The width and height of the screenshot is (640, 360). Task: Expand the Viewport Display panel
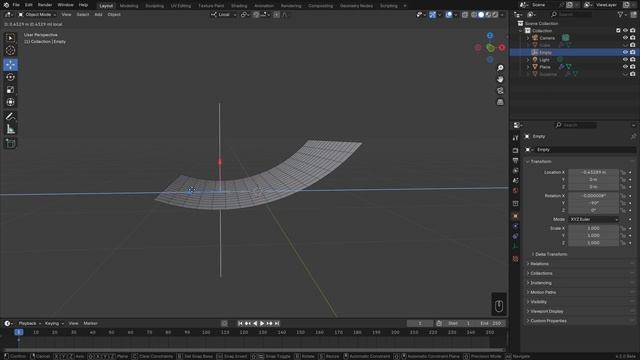tap(547, 311)
